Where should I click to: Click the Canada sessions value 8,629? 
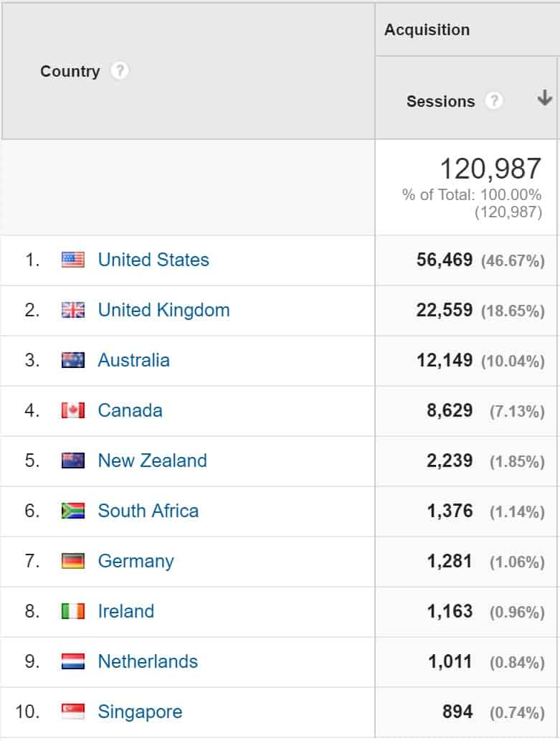point(450,410)
